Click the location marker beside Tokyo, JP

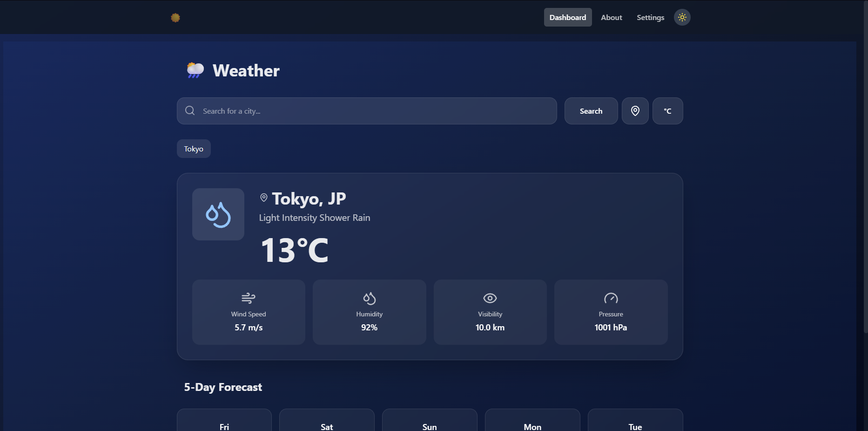coord(264,198)
